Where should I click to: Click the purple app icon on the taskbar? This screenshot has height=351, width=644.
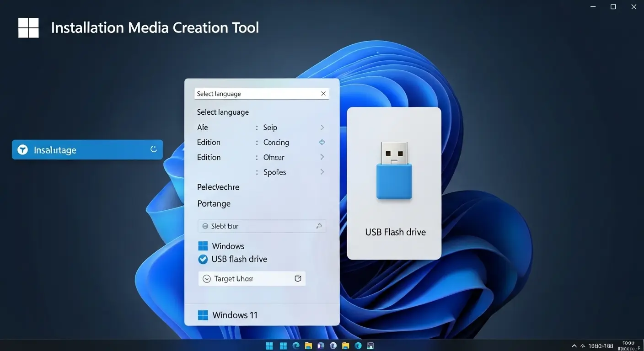point(321,346)
